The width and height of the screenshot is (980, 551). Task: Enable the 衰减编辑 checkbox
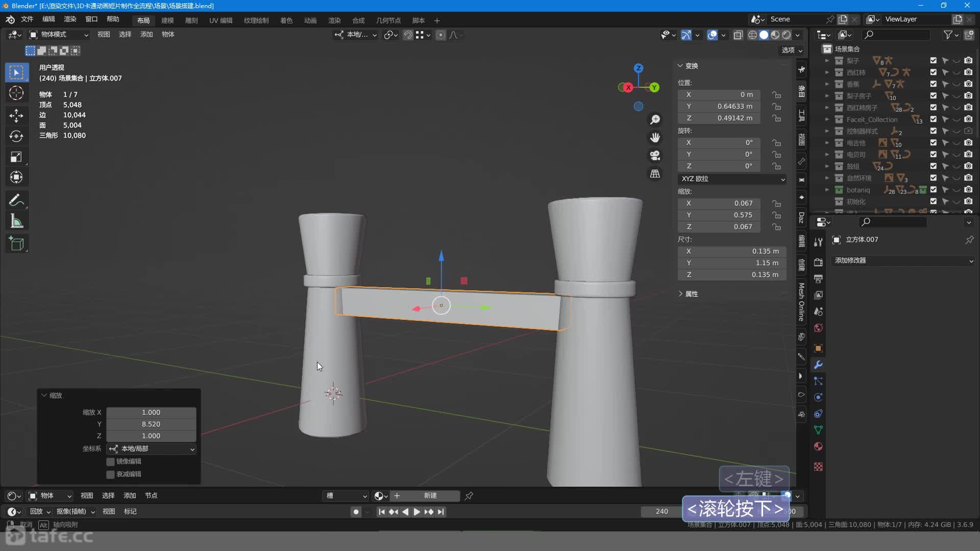[110, 474]
